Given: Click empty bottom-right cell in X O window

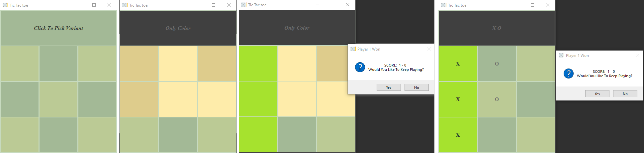Looking at the screenshot, I should pos(536,135).
